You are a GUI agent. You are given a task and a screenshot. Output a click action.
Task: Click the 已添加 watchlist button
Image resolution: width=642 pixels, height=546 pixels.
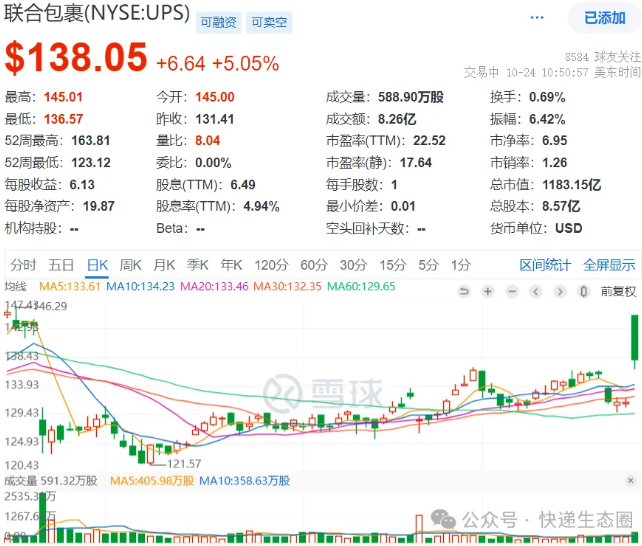click(x=604, y=18)
